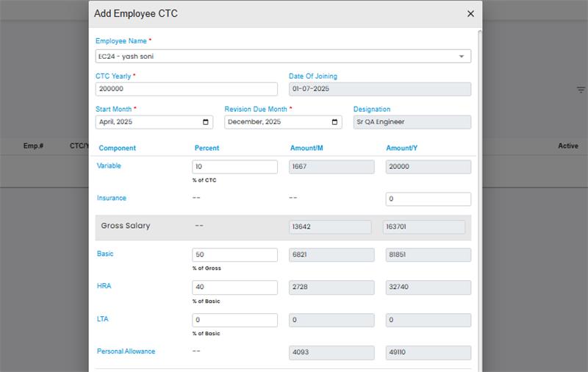This screenshot has height=372, width=588.
Task: Click the Date Of Joining field
Action: tap(379, 89)
